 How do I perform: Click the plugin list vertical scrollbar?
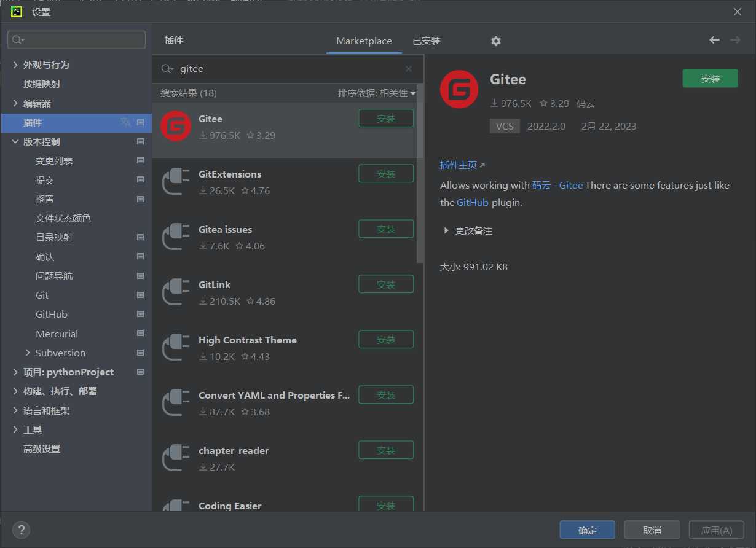(x=420, y=173)
